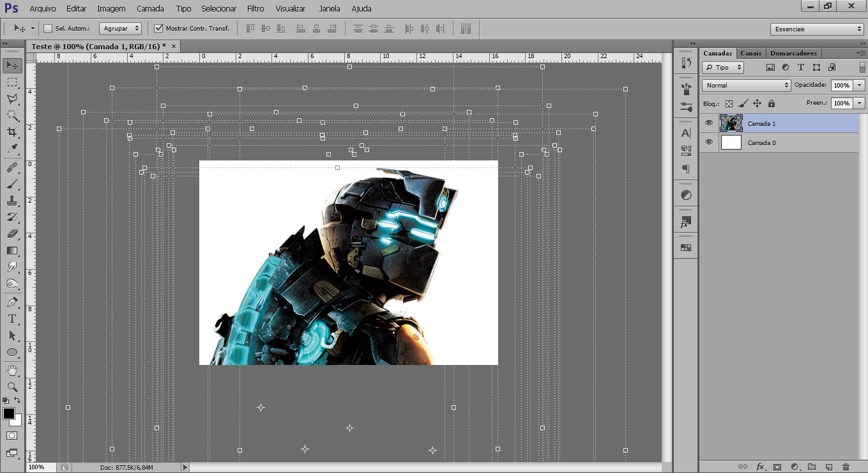Toggle lock image pixels
Image resolution: width=868 pixels, height=473 pixels.
(743, 104)
